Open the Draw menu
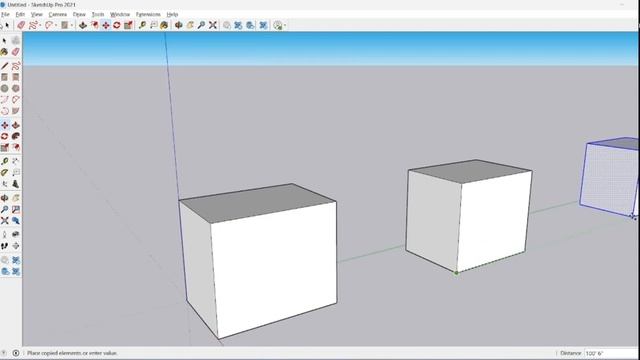The image size is (640, 360). pos(79,14)
